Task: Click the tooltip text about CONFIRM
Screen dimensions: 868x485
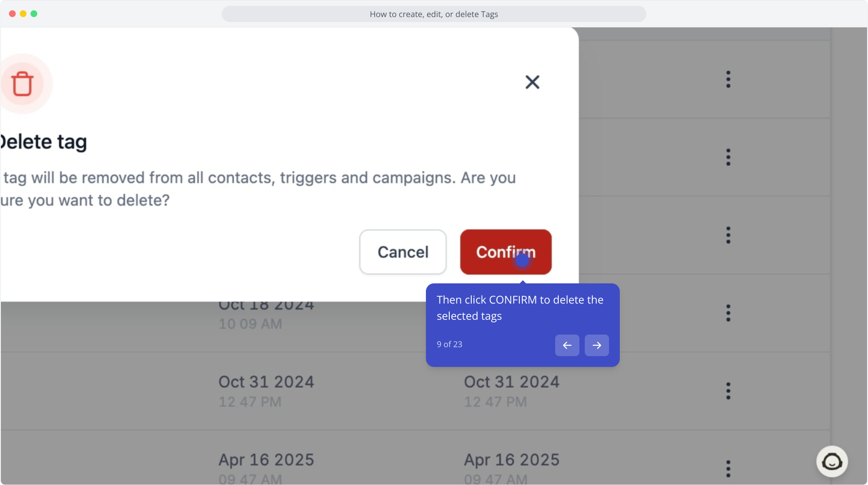Action: [x=520, y=308]
